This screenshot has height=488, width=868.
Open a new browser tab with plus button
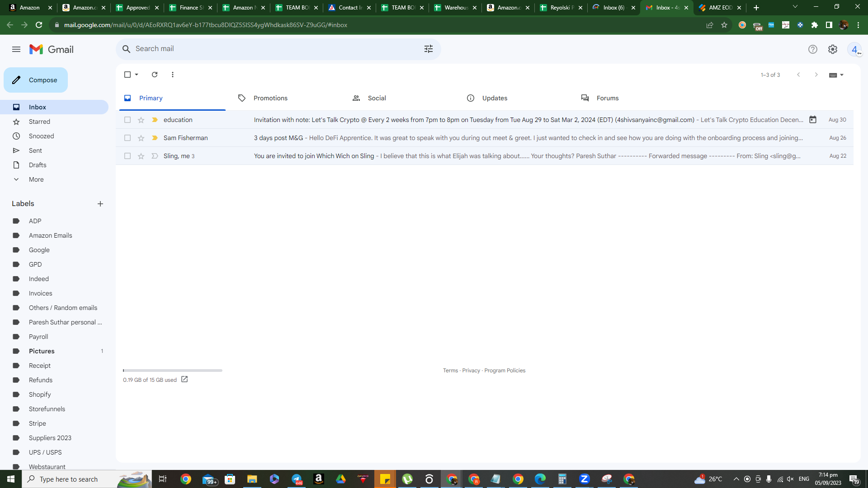tap(756, 8)
